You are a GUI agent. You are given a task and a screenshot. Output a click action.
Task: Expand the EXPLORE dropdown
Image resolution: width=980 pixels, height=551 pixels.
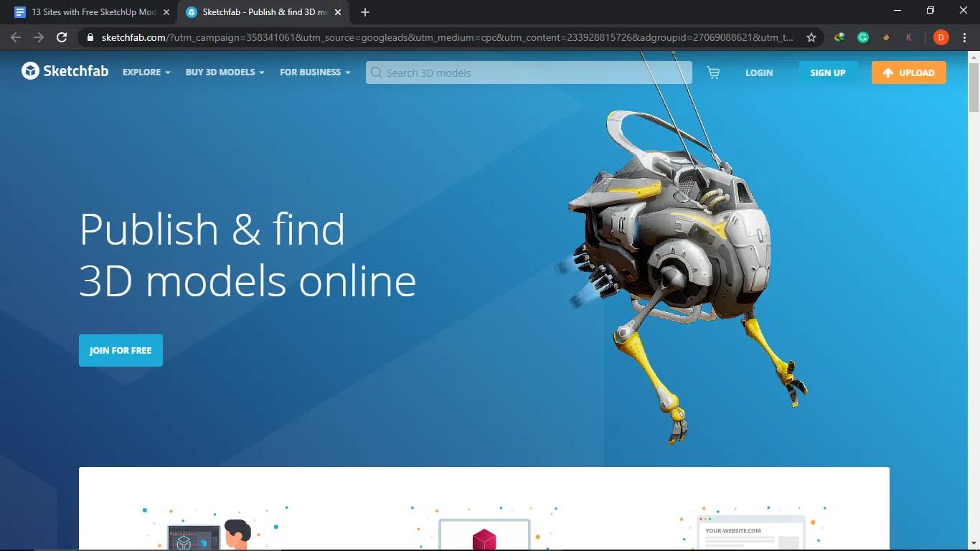point(146,72)
